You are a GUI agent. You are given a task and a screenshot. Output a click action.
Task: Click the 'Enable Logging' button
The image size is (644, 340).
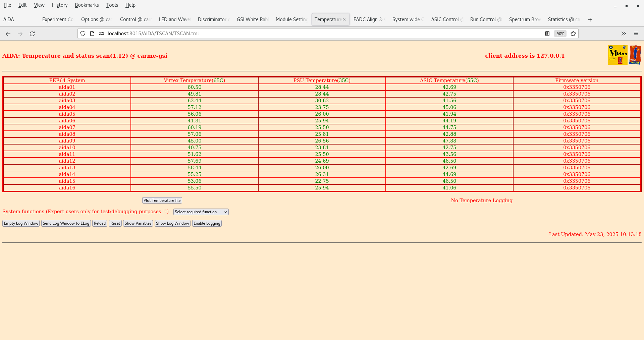pyautogui.click(x=207, y=223)
